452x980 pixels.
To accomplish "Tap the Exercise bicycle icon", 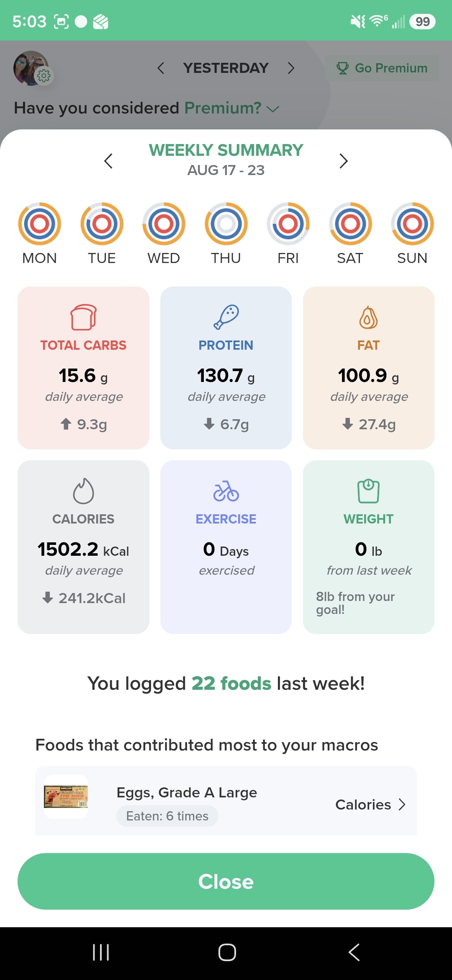I will click(226, 491).
